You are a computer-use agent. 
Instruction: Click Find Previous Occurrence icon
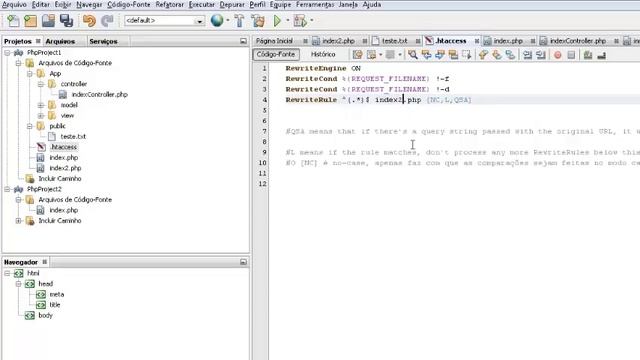[x=427, y=55]
